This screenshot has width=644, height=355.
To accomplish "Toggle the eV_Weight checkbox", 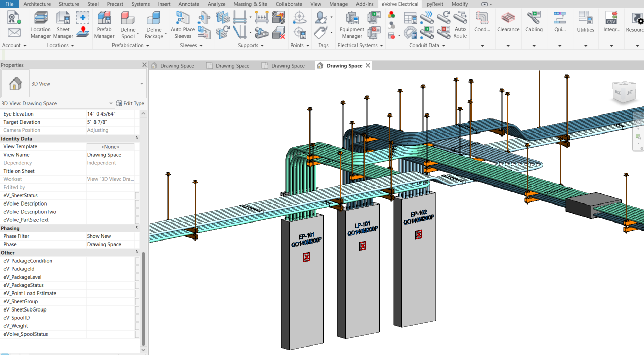I will point(137,326).
